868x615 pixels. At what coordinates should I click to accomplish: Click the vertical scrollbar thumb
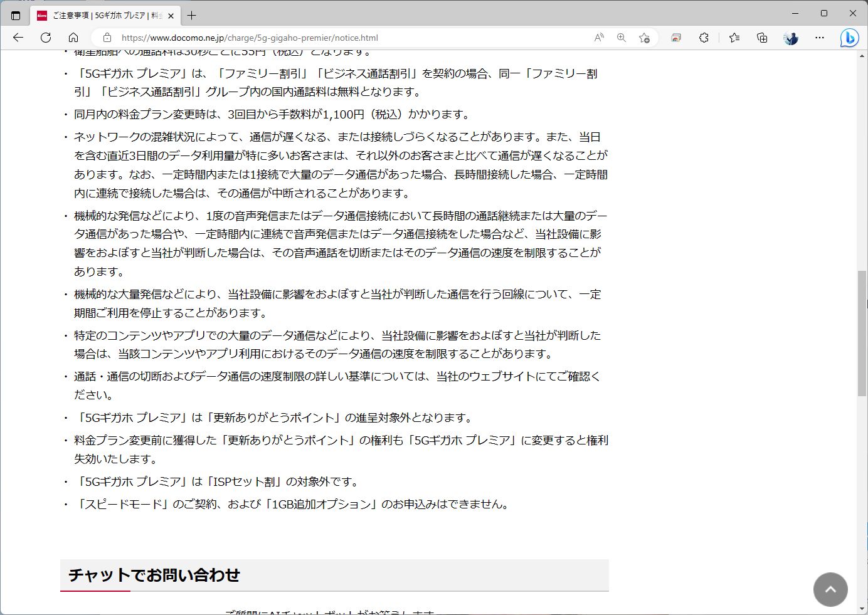(x=862, y=333)
